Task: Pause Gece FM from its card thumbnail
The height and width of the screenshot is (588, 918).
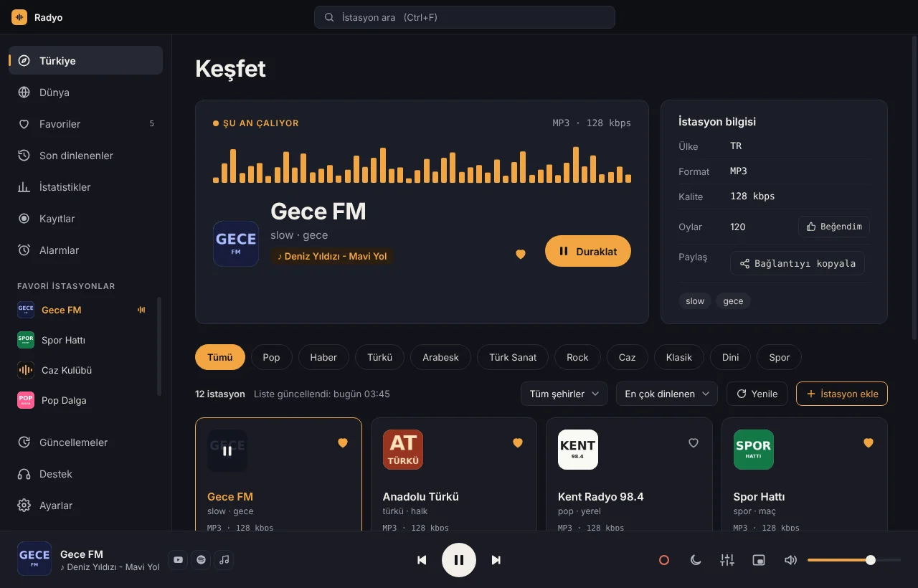Action: 227,450
